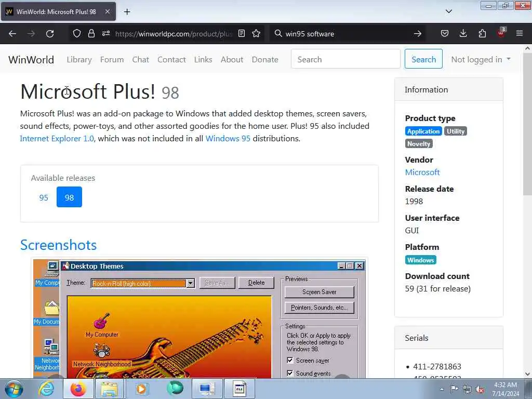Image resolution: width=532 pixels, height=399 pixels.
Task: Open the Forum nav item
Action: tap(112, 59)
